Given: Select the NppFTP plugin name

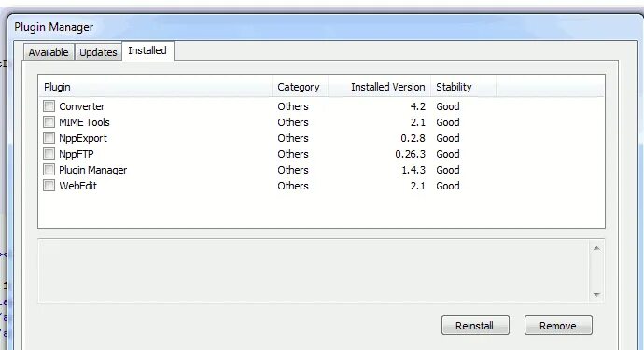Looking at the screenshot, I should 77,154.
